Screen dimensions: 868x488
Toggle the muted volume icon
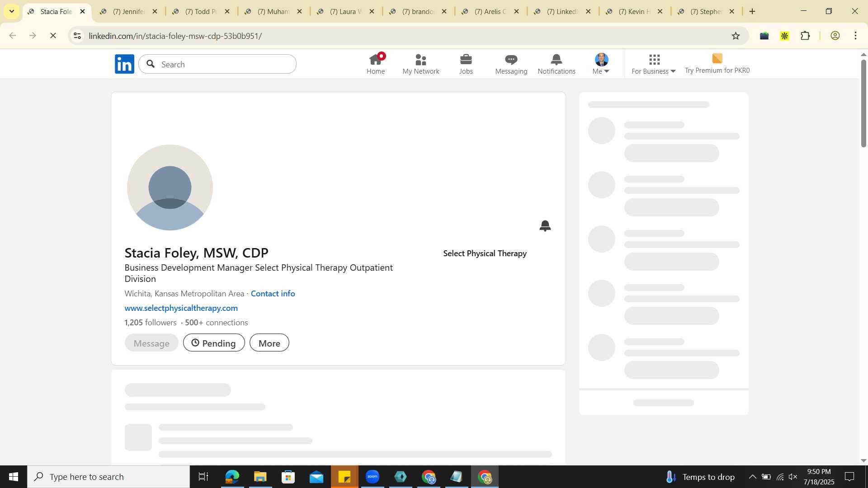coord(793,477)
